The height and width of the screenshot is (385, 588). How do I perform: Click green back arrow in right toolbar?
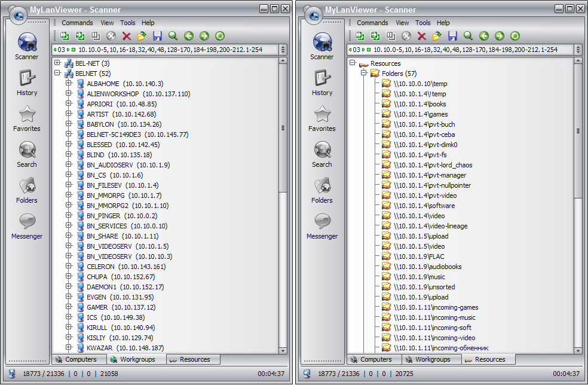click(483, 36)
